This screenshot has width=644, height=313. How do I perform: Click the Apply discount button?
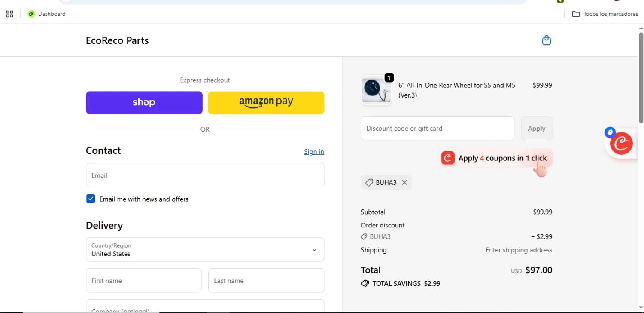536,128
